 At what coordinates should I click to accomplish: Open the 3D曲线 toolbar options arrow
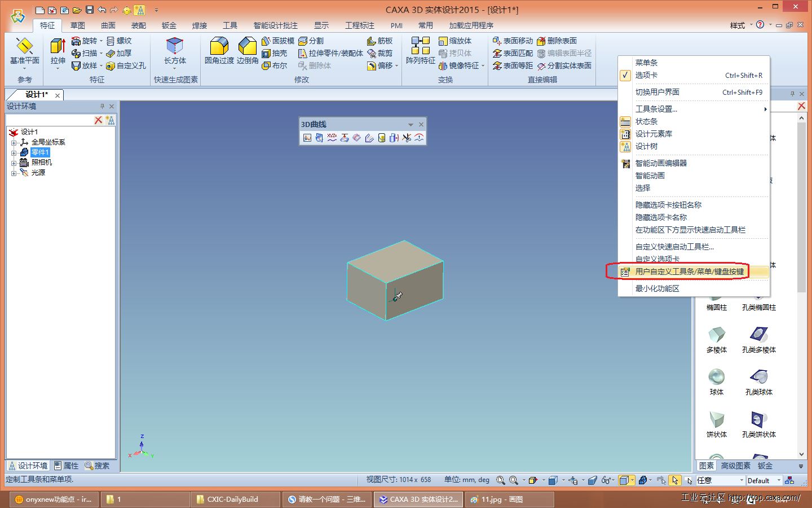coord(411,125)
